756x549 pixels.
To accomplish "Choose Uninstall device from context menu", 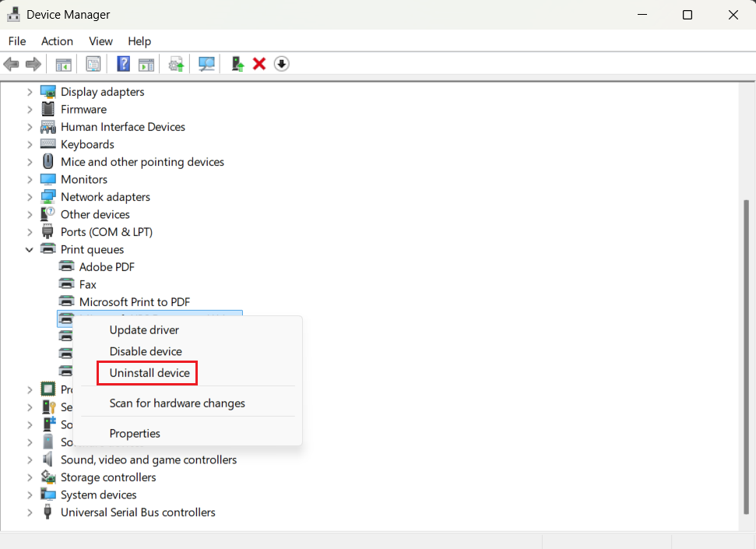I will (x=149, y=373).
